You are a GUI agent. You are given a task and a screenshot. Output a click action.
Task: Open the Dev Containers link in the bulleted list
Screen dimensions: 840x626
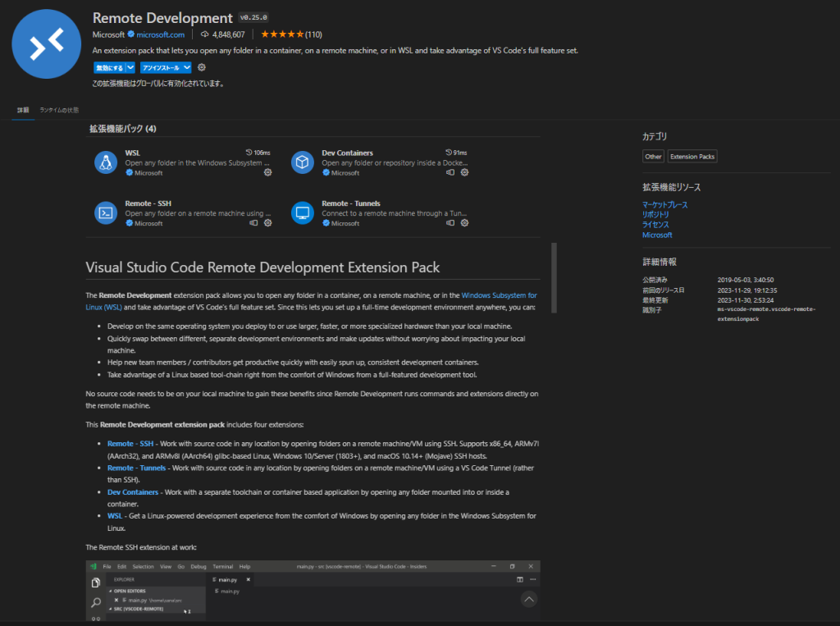coord(133,492)
